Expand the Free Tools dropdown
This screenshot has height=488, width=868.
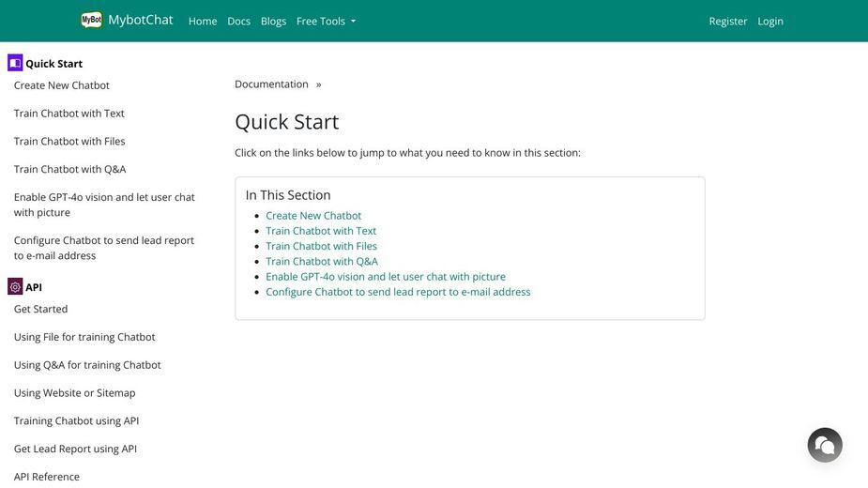(x=326, y=21)
